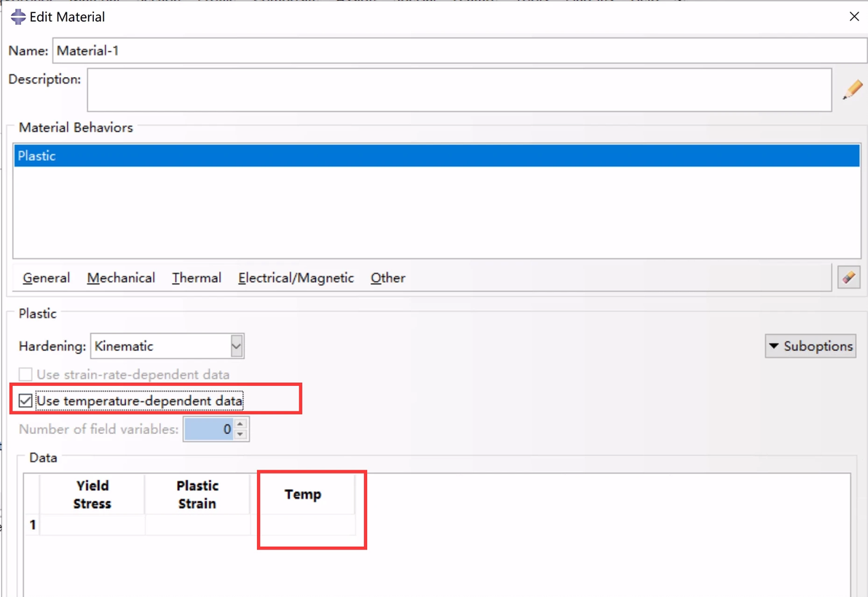Viewport: 868px width, 597px height.
Task: Open the General menu
Action: (x=47, y=278)
